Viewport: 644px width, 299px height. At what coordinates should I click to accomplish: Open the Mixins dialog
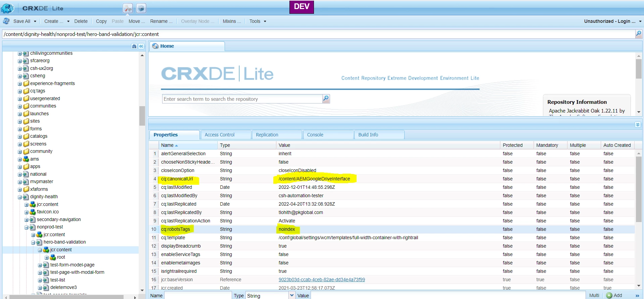tap(232, 21)
